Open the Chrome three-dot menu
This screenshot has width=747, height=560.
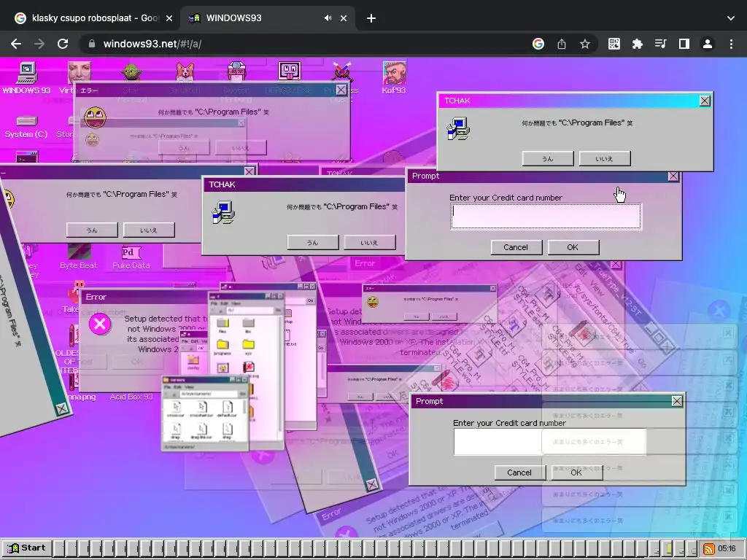click(731, 44)
